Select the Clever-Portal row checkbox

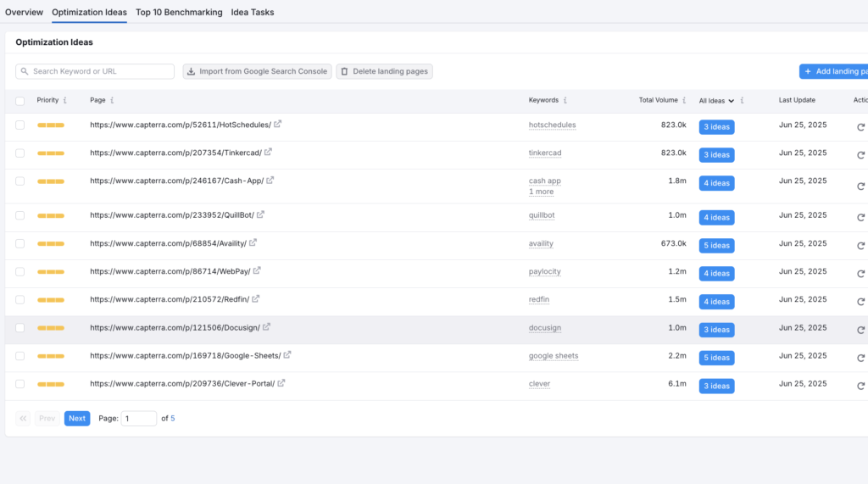pyautogui.click(x=20, y=384)
